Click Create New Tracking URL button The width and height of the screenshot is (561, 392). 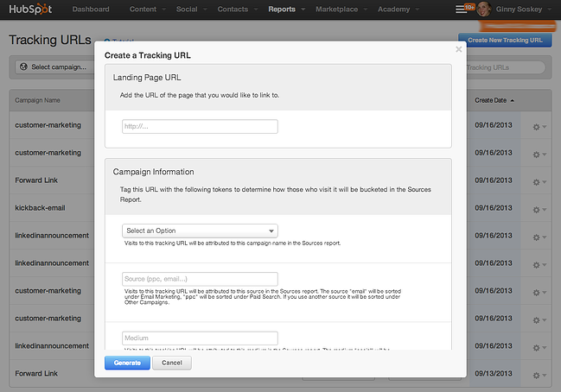[505, 40]
